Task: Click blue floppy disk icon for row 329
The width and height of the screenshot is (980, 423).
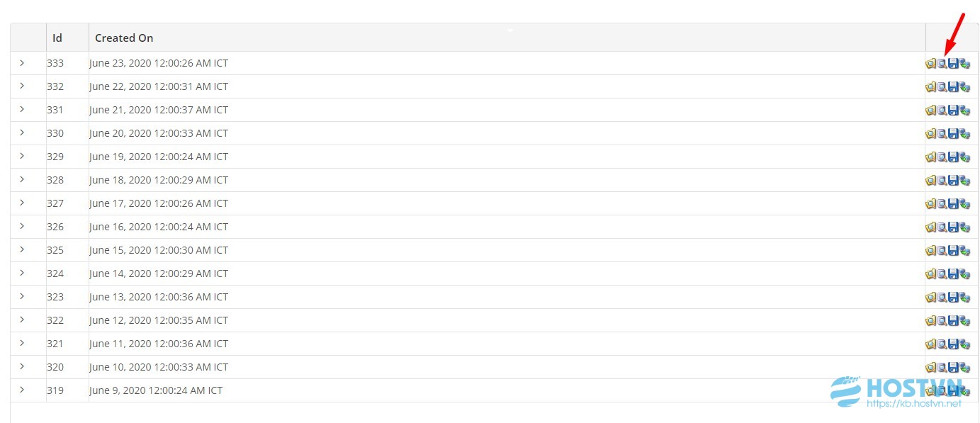Action: click(953, 157)
